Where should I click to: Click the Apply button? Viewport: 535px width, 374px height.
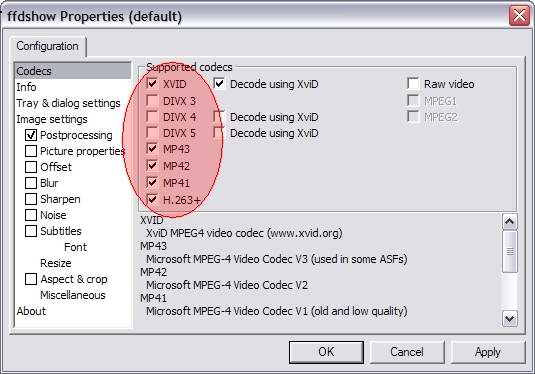coord(488,352)
